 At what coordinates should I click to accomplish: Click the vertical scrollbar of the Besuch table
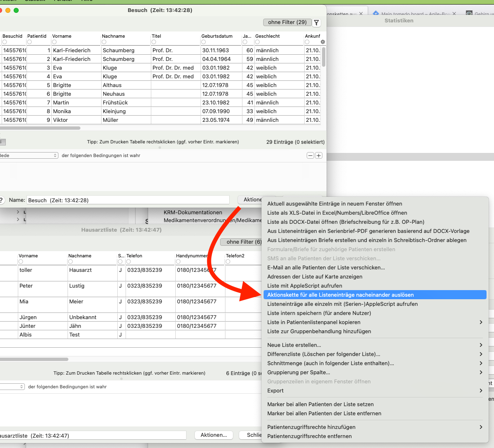coord(324,57)
